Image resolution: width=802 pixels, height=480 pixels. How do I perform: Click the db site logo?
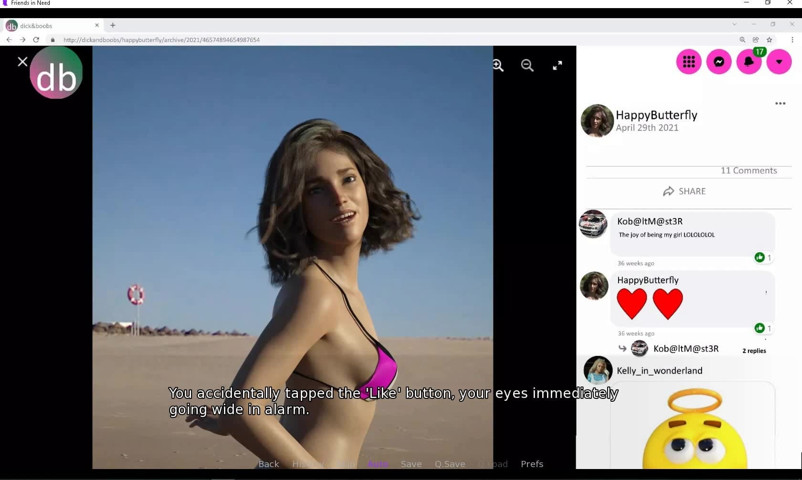tap(56, 73)
